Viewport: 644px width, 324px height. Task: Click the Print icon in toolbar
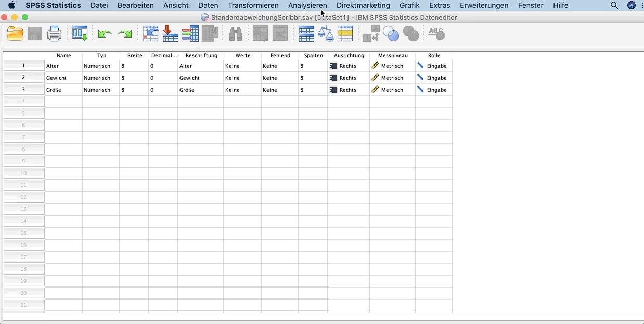(x=54, y=34)
